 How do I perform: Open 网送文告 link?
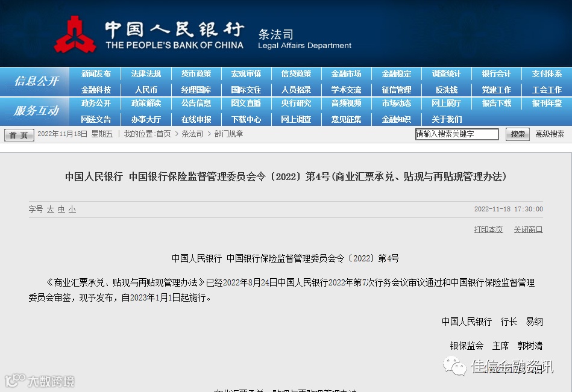point(96,119)
